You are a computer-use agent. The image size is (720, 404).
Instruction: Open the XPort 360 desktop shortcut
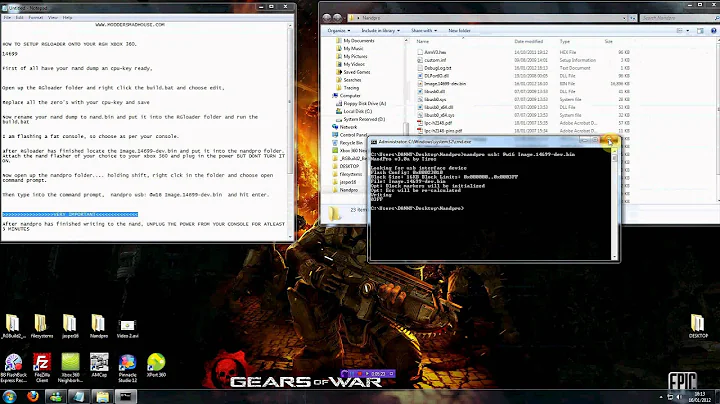pyautogui.click(x=156, y=366)
